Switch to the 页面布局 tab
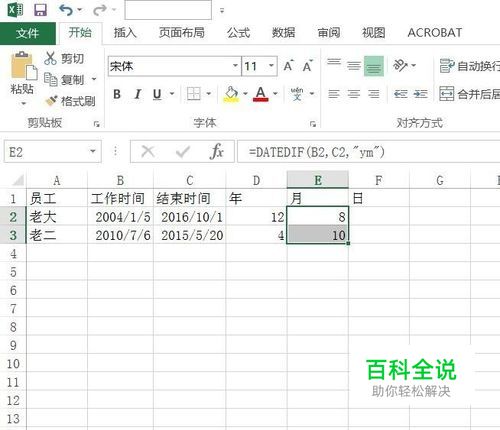500x430 pixels. [x=182, y=33]
